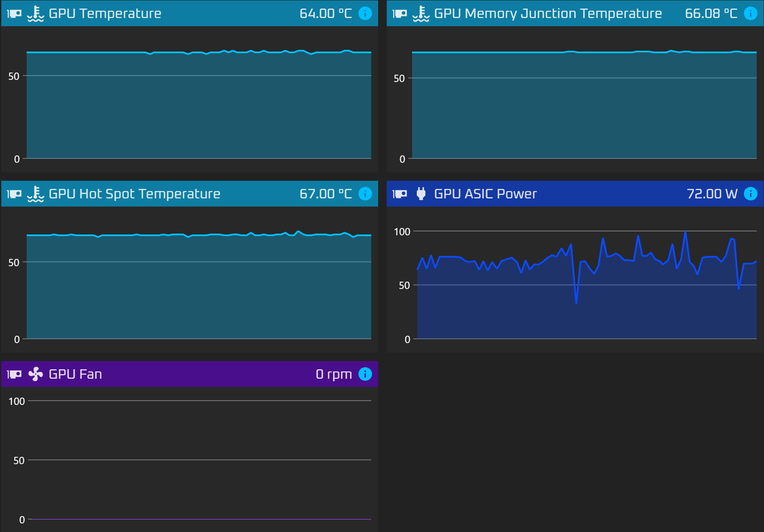Open info for GPU Memory Junction Temperature

pyautogui.click(x=750, y=13)
